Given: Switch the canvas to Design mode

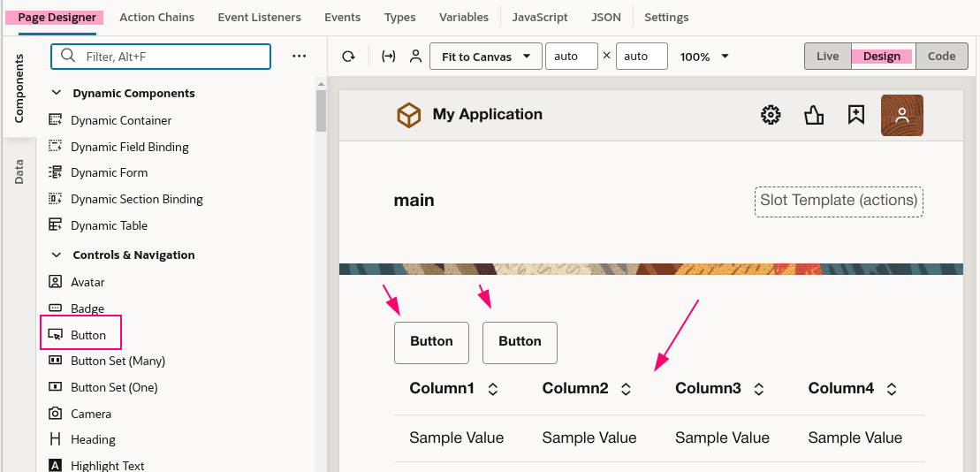Looking at the screenshot, I should (x=881, y=57).
